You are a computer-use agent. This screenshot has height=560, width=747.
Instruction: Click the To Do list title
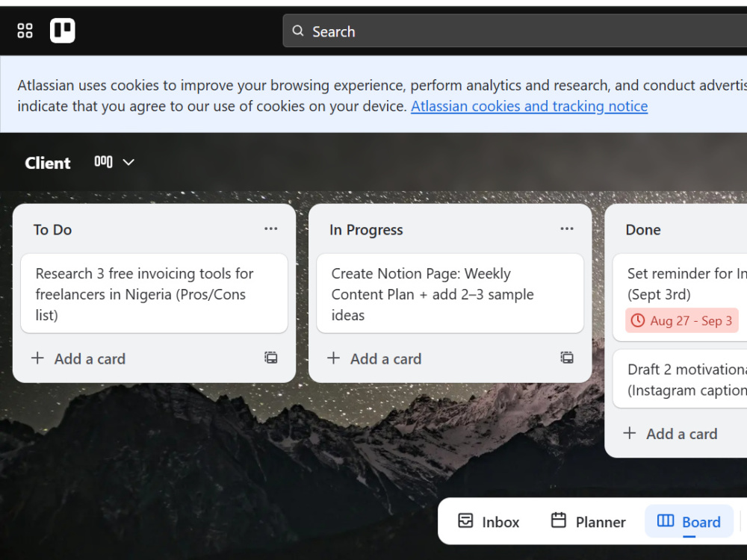(x=53, y=230)
